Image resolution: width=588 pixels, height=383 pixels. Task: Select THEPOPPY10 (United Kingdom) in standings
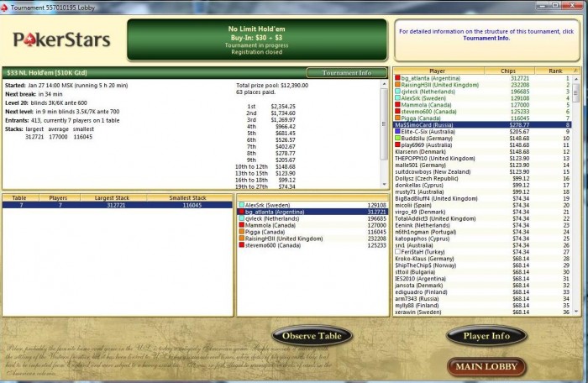tap(482, 158)
